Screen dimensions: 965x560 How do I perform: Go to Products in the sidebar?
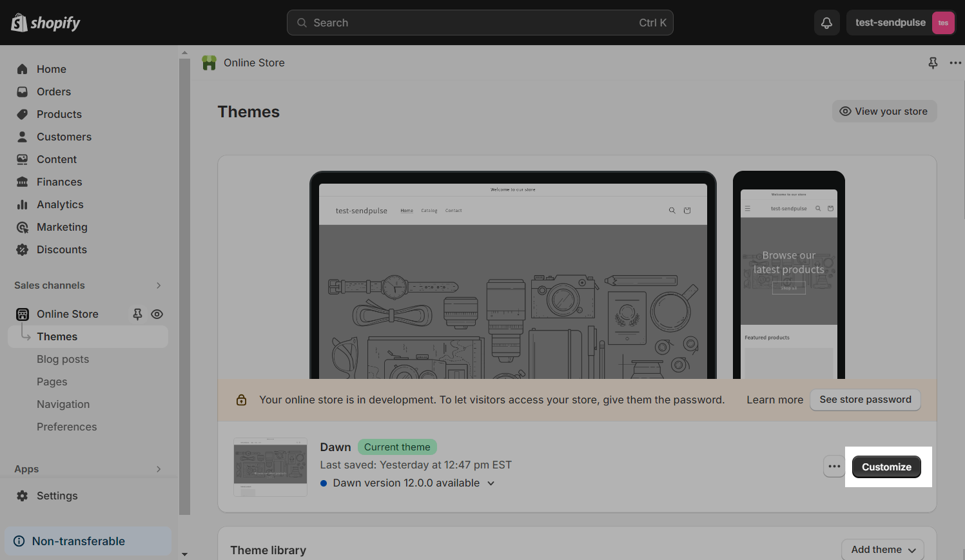(x=59, y=114)
